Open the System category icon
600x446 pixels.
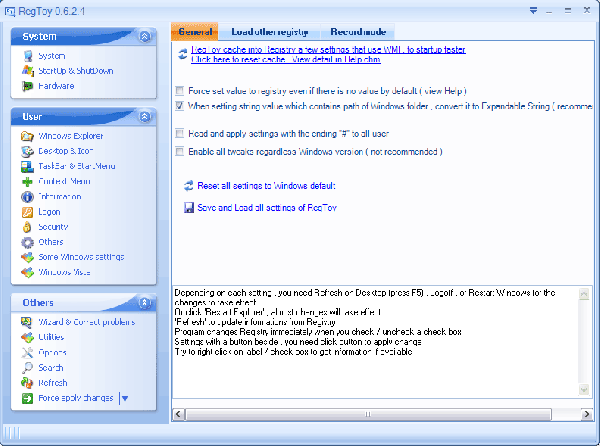tap(28, 56)
